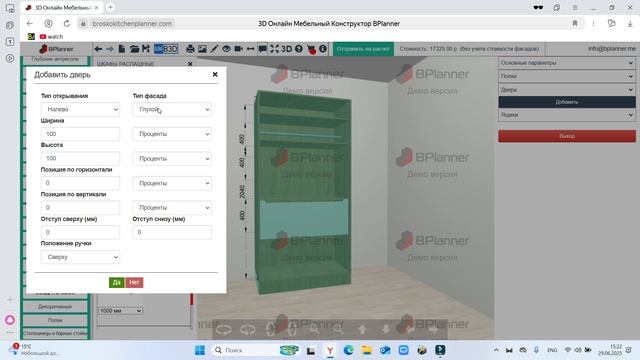
Task: Open a project with the folder icon
Action: (134, 49)
